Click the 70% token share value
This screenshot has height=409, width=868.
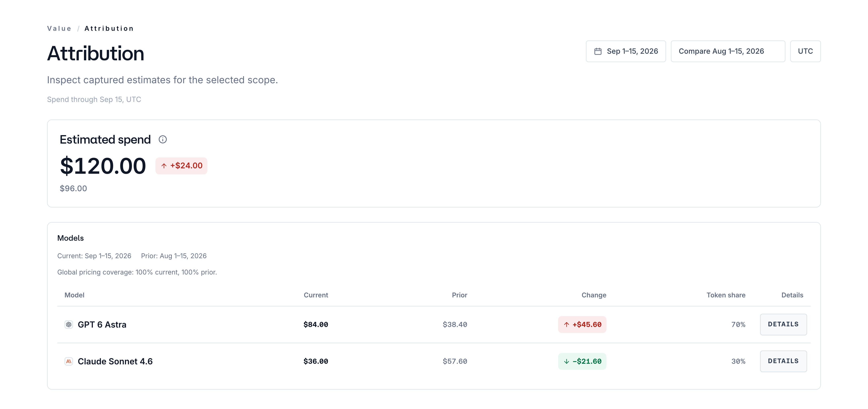[x=738, y=324]
